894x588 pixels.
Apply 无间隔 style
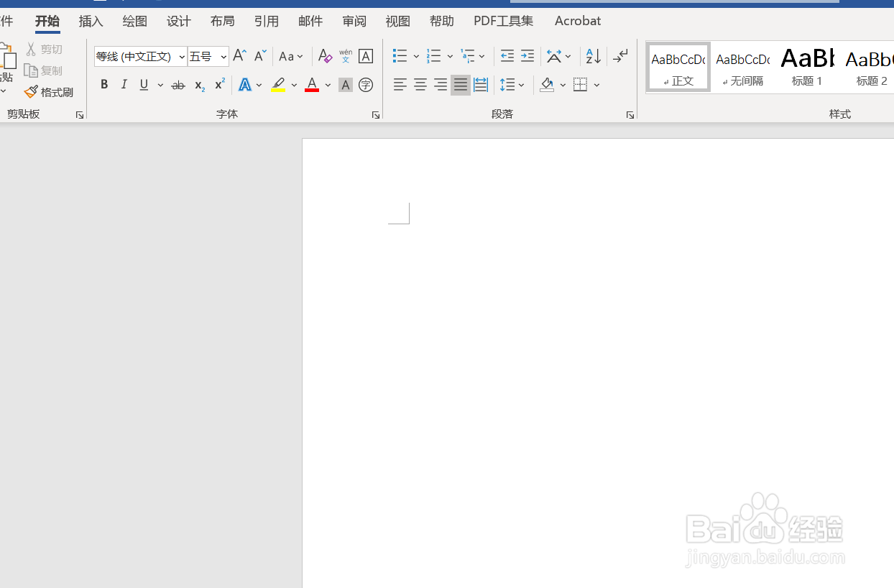743,67
